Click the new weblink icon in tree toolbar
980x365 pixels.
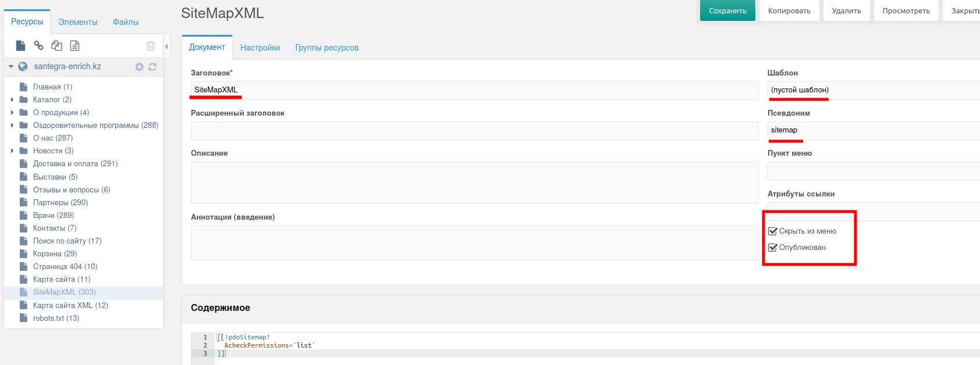[38, 45]
